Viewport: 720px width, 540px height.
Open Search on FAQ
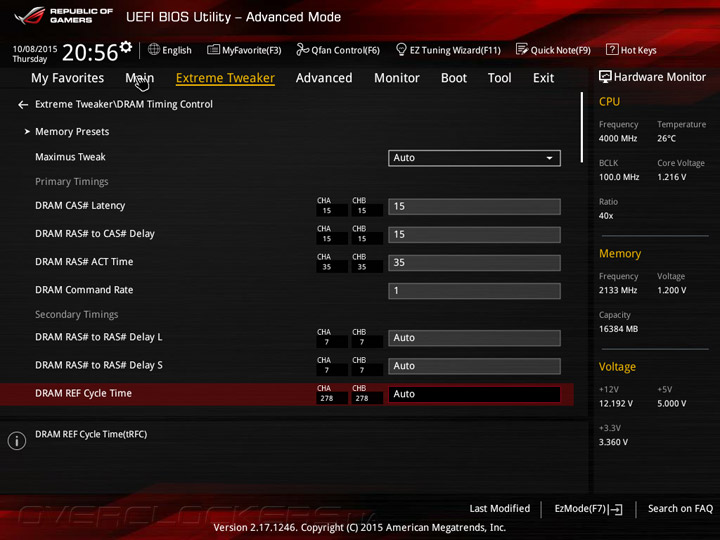[x=680, y=509]
